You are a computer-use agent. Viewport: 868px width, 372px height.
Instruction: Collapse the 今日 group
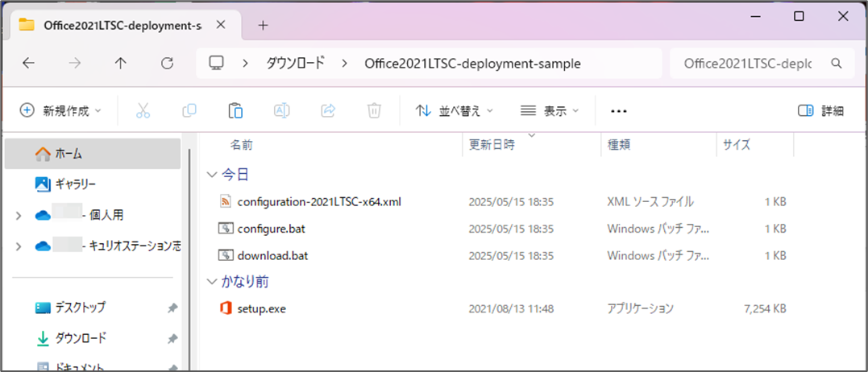coord(212,176)
